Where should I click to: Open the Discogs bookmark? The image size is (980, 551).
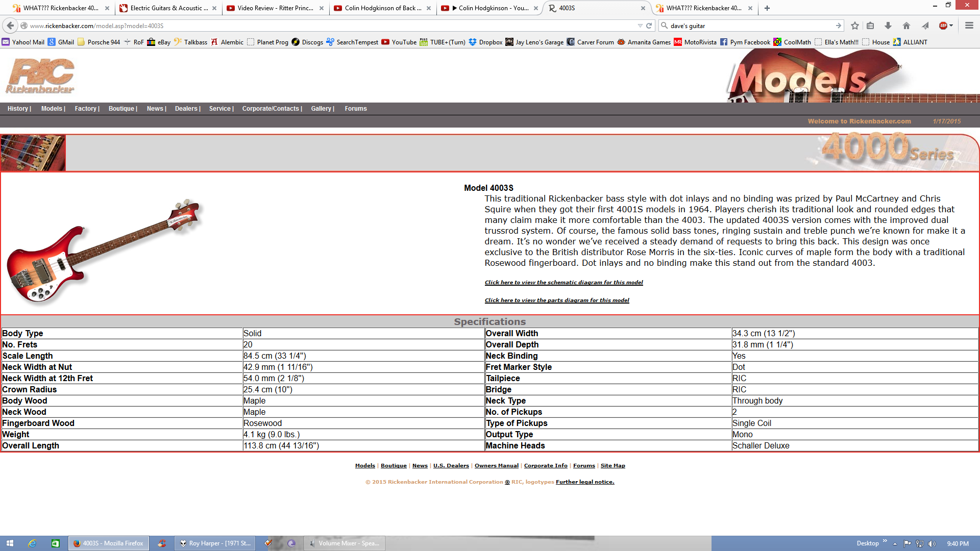point(307,42)
